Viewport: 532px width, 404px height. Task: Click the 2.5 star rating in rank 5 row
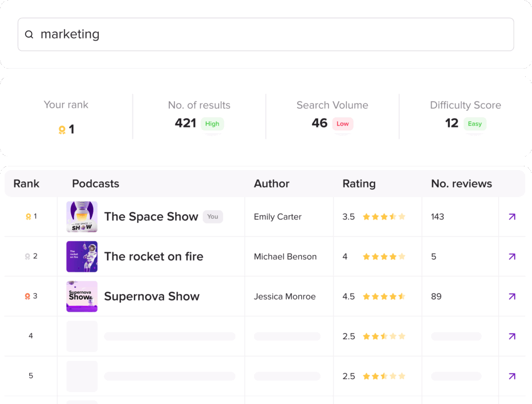pos(384,376)
